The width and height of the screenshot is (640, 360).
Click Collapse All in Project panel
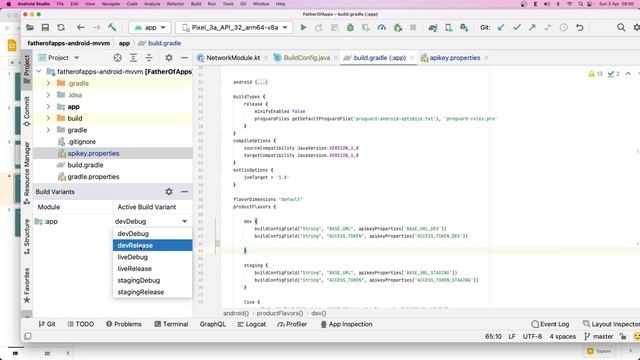tap(149, 58)
